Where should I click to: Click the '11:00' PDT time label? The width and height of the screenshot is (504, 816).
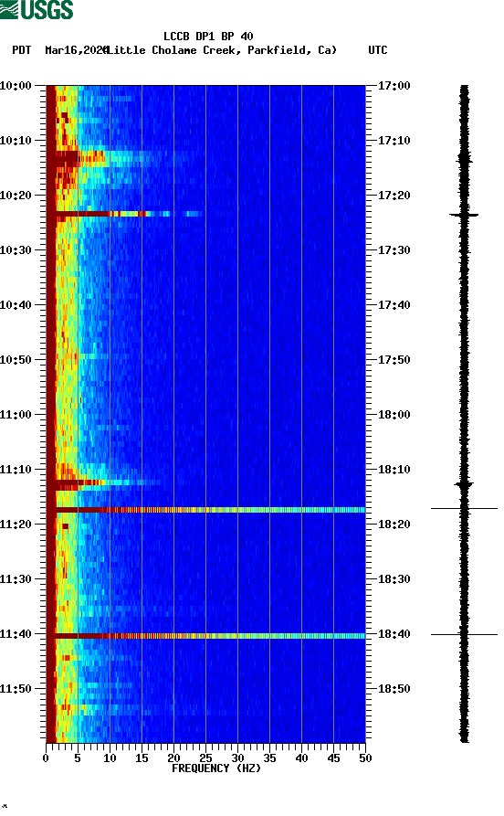tap(16, 415)
